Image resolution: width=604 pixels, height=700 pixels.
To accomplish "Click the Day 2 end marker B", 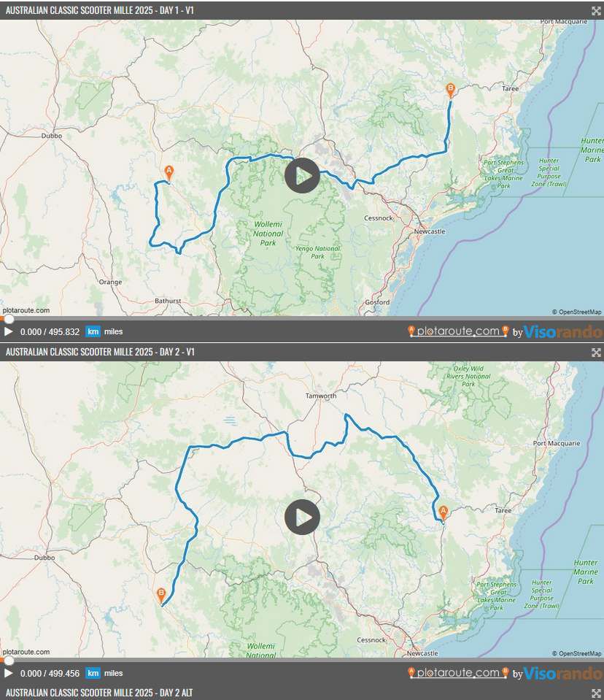I will (161, 595).
